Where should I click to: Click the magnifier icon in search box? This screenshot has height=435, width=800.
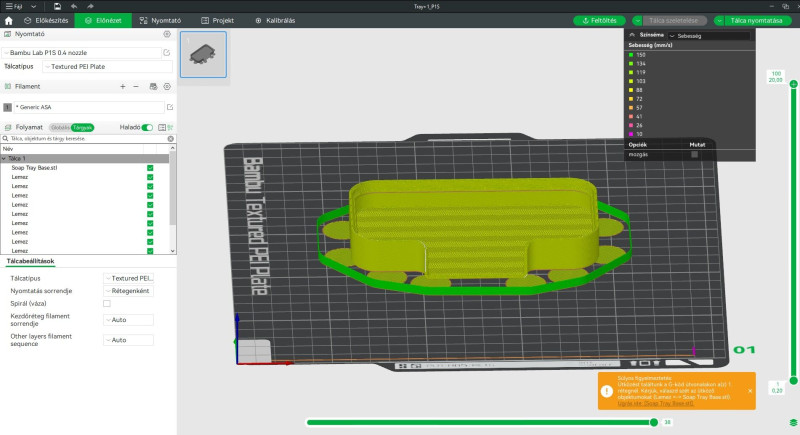point(6,139)
